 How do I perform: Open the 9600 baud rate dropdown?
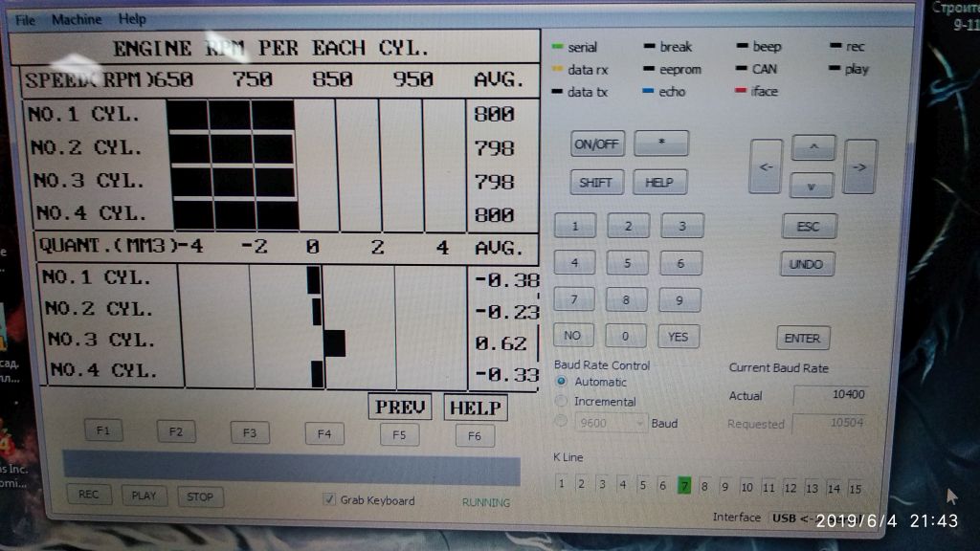[612, 423]
